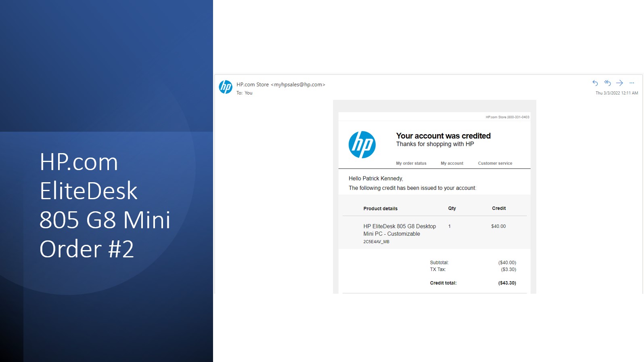Click the ($43.30) credit total value
The image size is (644, 362).
tap(507, 283)
